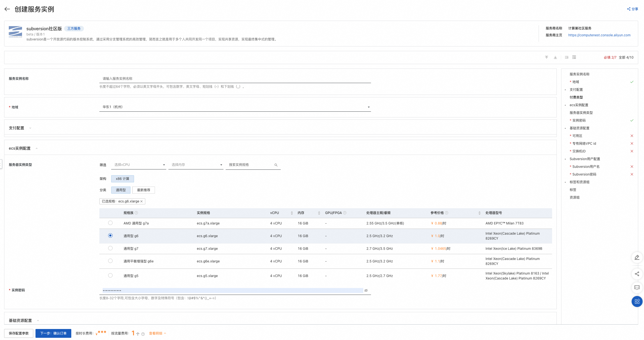This screenshot has width=644, height=340.
Task: Jump to 标签 in outline
Action: (x=573, y=190)
